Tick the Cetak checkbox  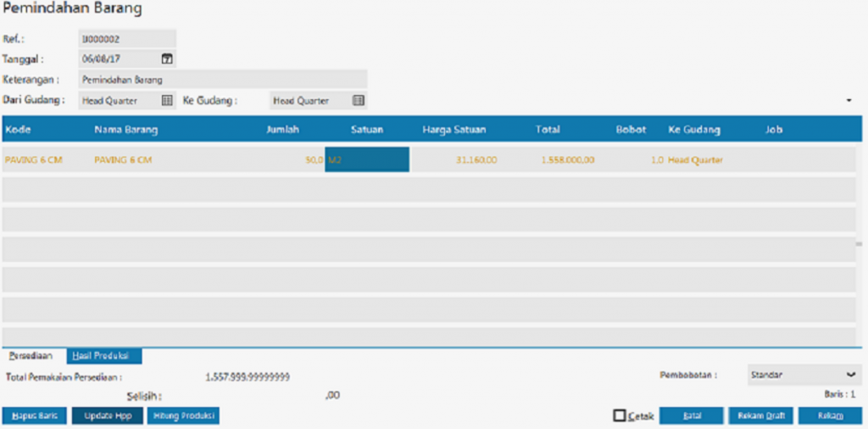pyautogui.click(x=620, y=415)
